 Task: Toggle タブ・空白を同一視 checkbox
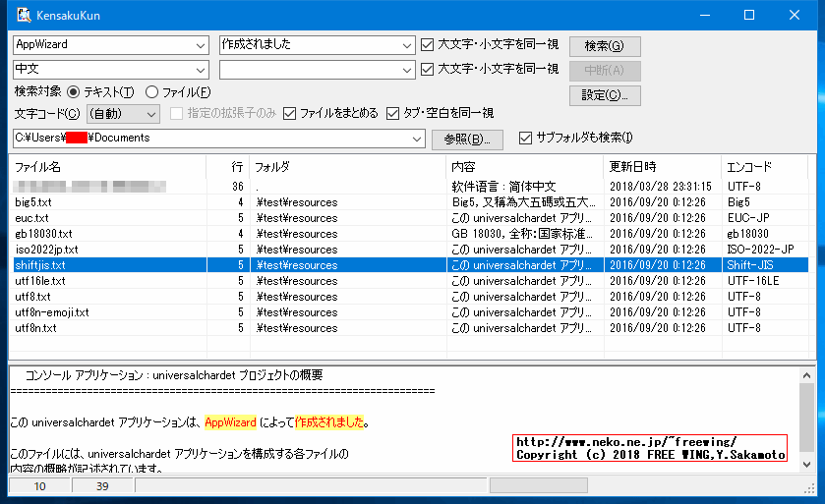click(x=392, y=114)
